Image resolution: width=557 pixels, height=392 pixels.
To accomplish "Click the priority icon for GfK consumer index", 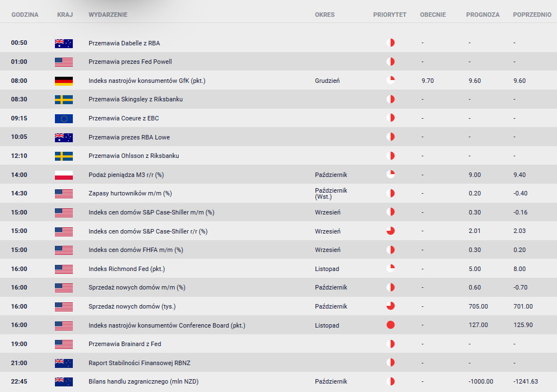I will (391, 80).
